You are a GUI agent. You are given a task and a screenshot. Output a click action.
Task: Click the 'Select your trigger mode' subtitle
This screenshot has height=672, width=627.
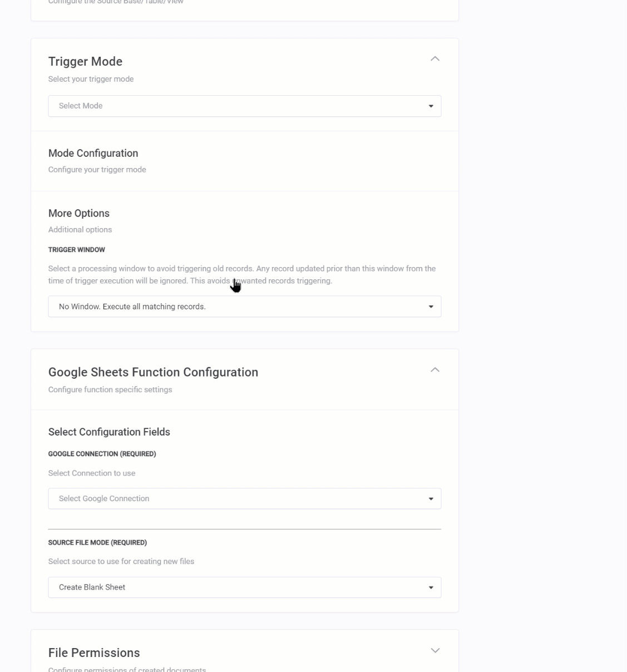[x=91, y=79]
